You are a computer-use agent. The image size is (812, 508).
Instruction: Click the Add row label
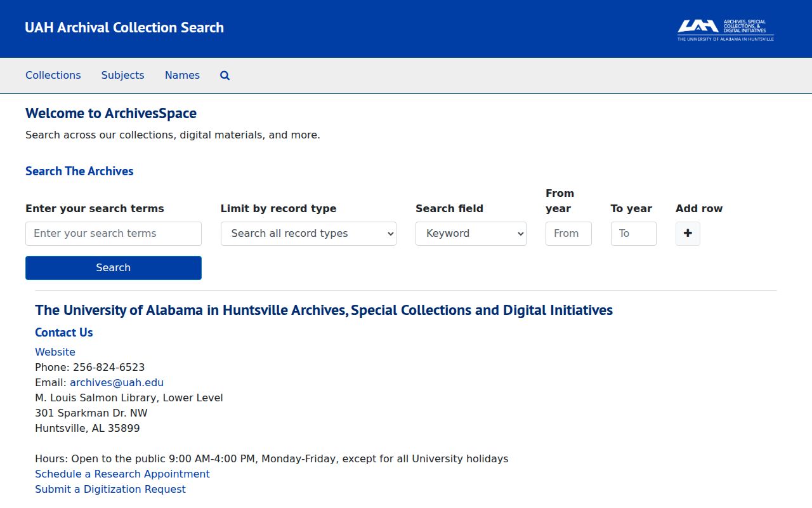click(x=699, y=208)
